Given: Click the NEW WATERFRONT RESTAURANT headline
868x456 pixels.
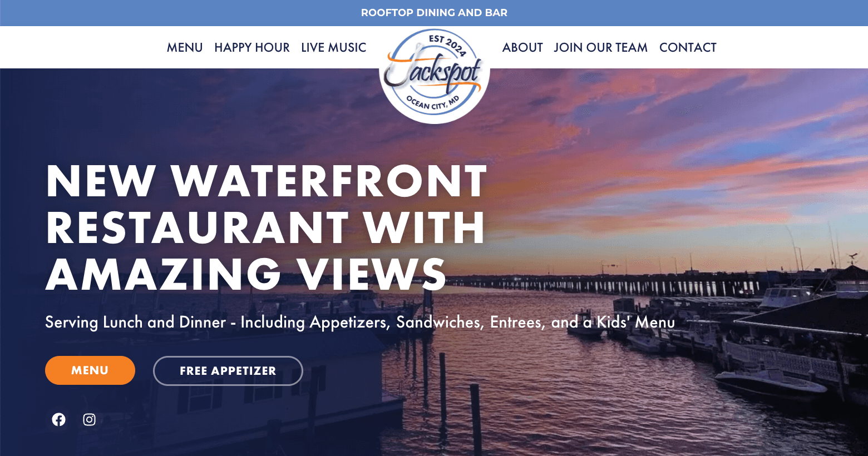Looking at the screenshot, I should (x=266, y=227).
